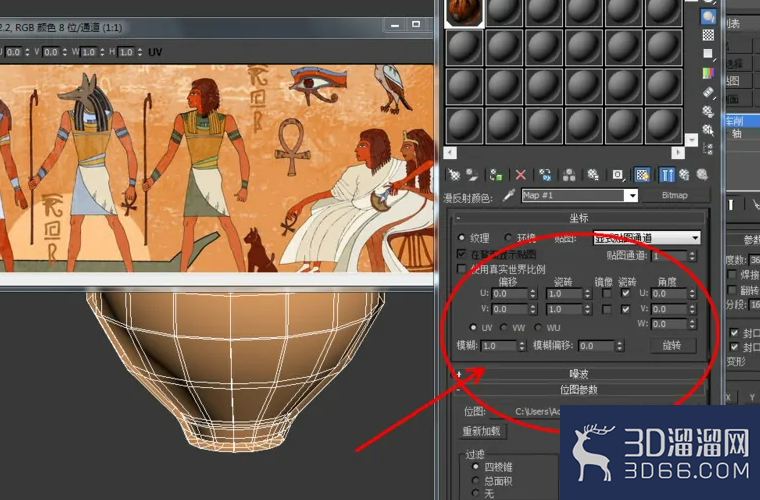
Task: Toggle 在背面显示贴图 checkbox
Action: 461,254
